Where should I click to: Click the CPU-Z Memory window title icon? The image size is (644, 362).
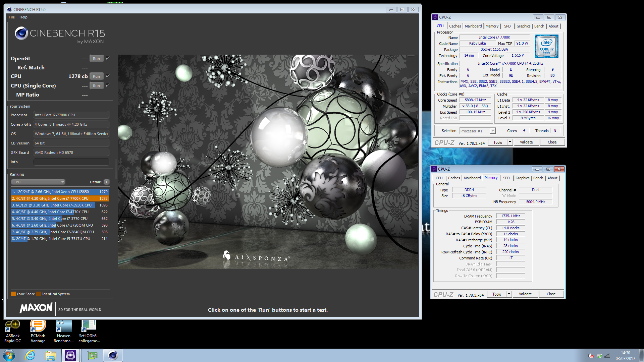[434, 169]
